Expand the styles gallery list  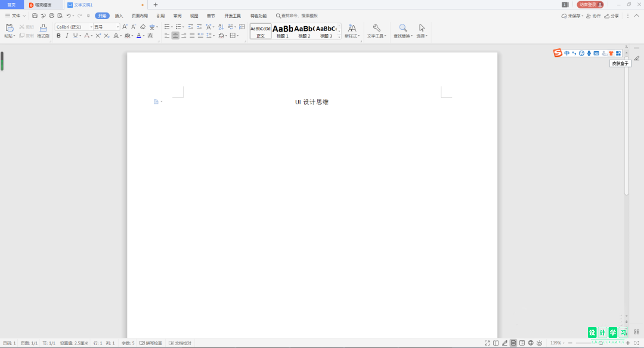tap(339, 37)
